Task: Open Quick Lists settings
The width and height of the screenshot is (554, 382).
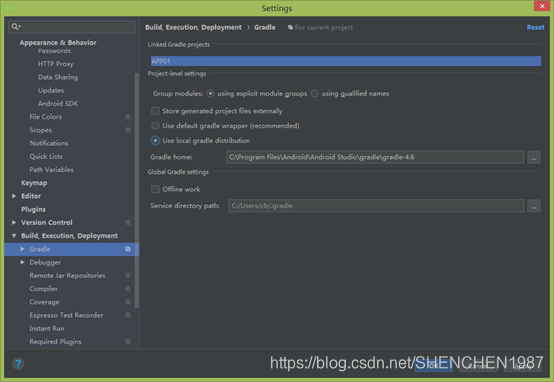Action: pyautogui.click(x=46, y=156)
